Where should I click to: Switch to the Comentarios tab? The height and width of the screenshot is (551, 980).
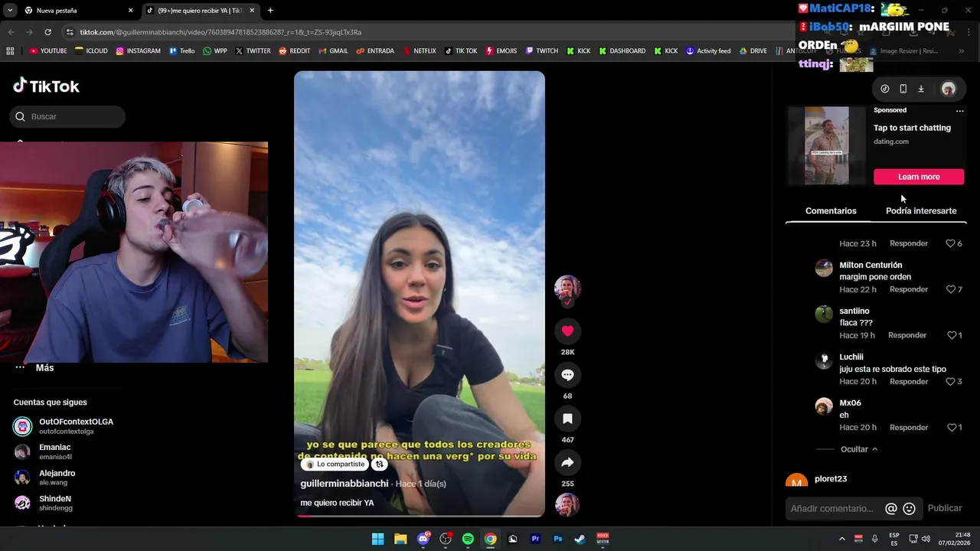coord(831,210)
